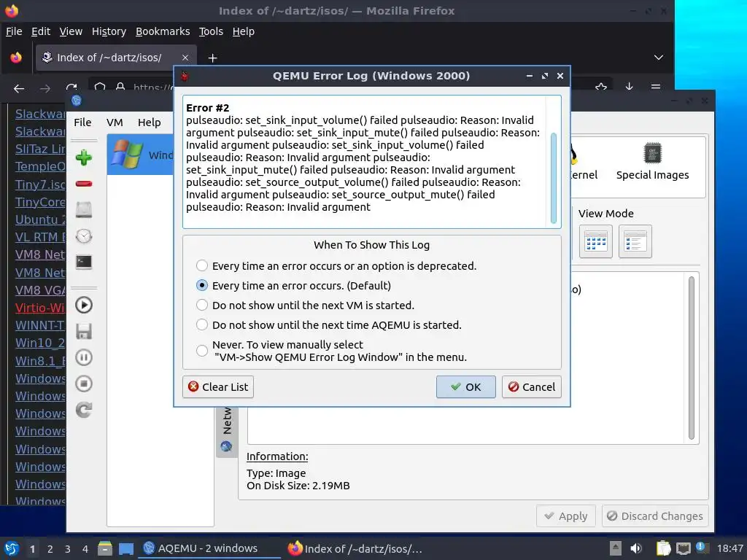The image size is (747, 560).
Task: Open Firefox History menu
Action: tap(109, 31)
